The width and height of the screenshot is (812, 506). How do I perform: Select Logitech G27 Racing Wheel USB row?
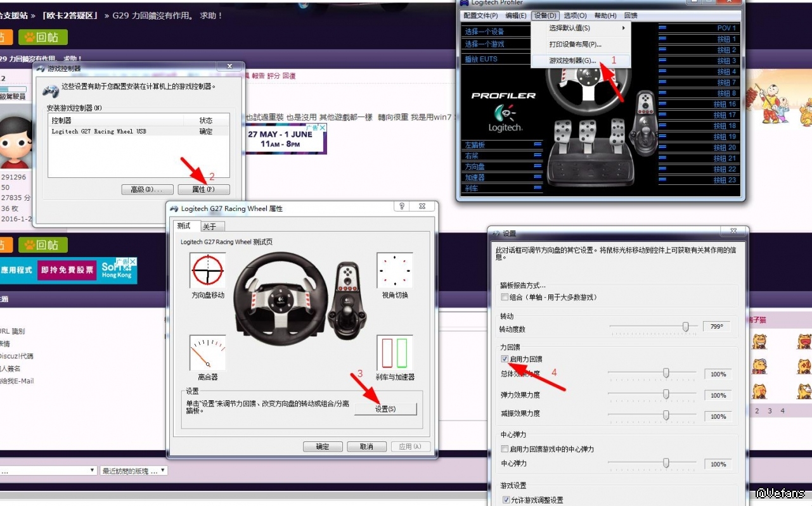pyautogui.click(x=139, y=132)
